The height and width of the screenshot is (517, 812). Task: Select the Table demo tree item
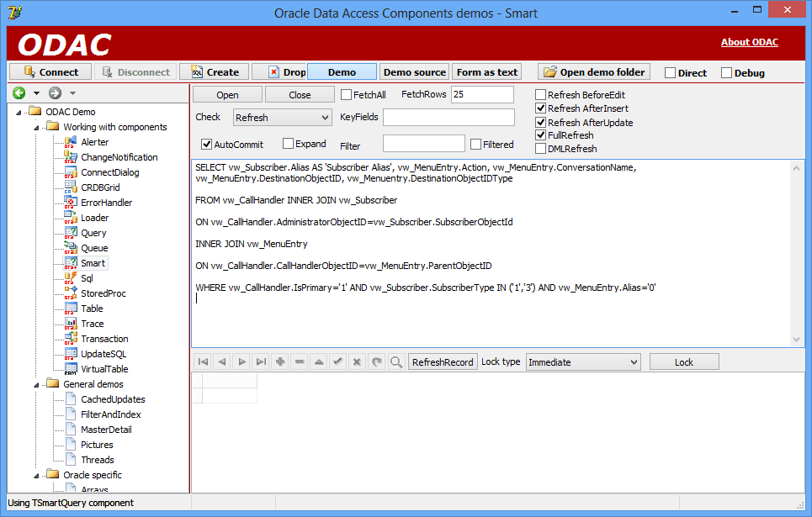[x=92, y=309]
